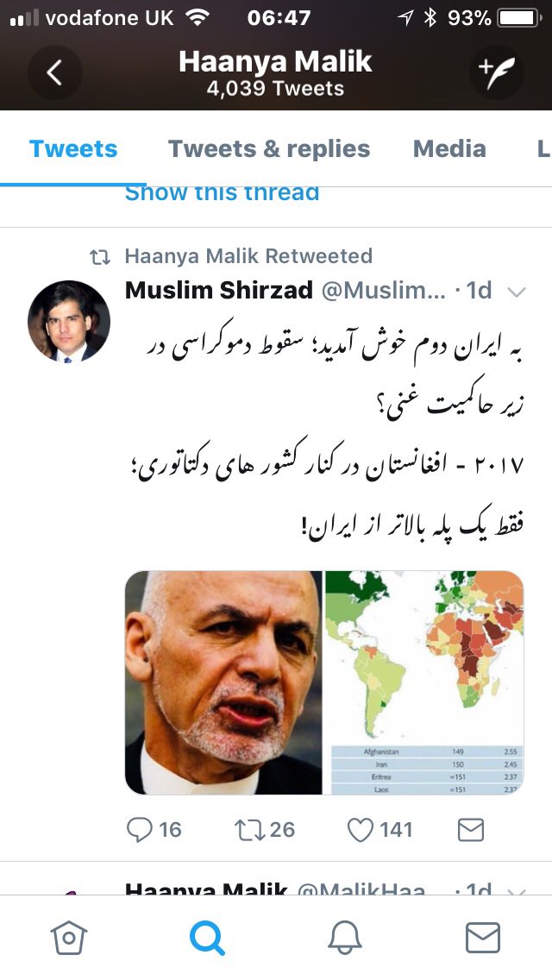Open the Notifications bell tab
The image size is (552, 980).
click(345, 938)
